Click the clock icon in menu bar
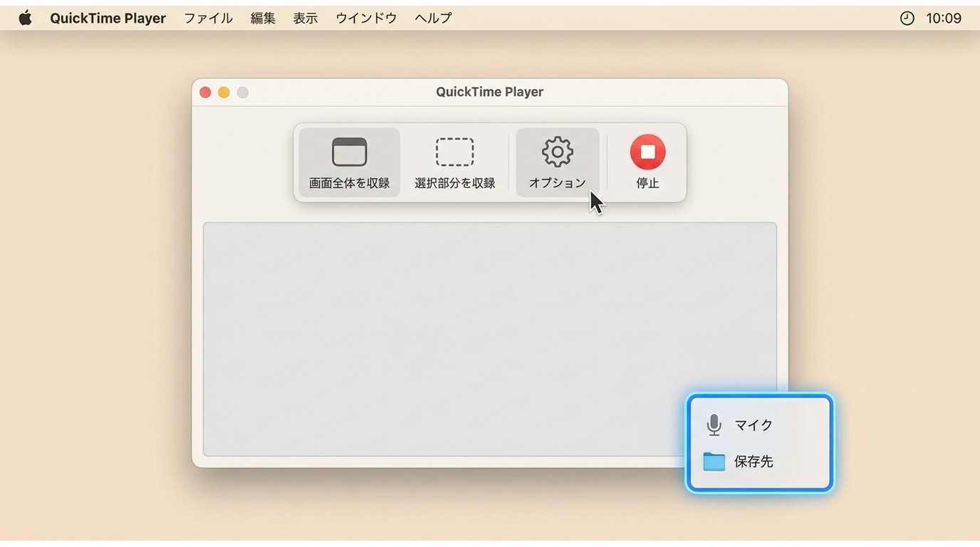980x547 pixels. click(907, 19)
